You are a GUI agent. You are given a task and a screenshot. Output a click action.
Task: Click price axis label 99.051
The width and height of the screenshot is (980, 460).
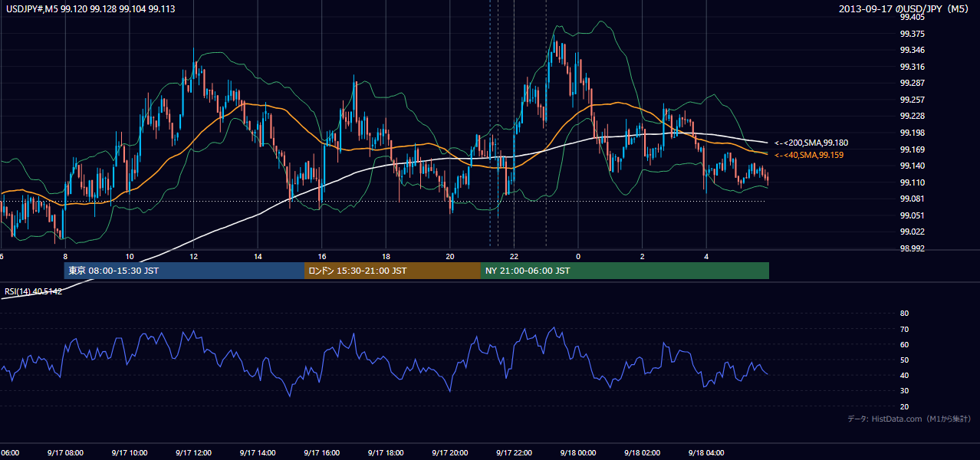point(912,215)
